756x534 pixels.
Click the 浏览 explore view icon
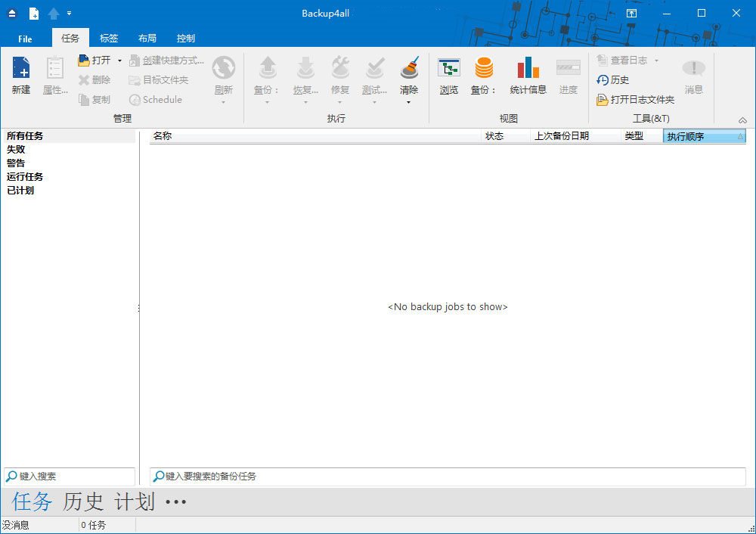click(x=449, y=70)
